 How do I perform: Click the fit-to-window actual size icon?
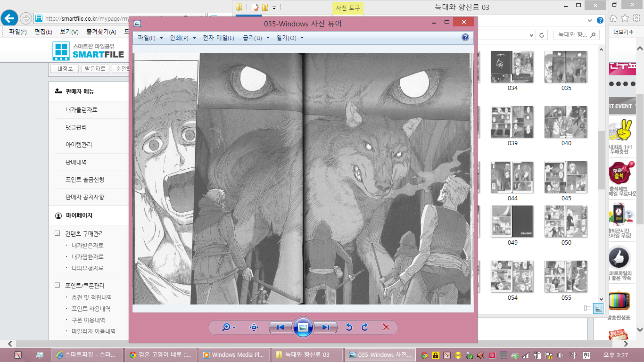[254, 327]
